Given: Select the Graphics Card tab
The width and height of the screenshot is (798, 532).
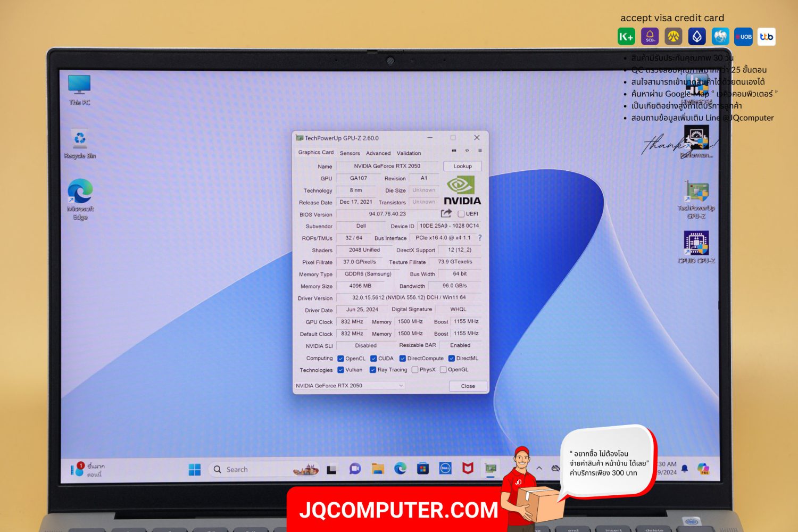Looking at the screenshot, I should pos(316,153).
